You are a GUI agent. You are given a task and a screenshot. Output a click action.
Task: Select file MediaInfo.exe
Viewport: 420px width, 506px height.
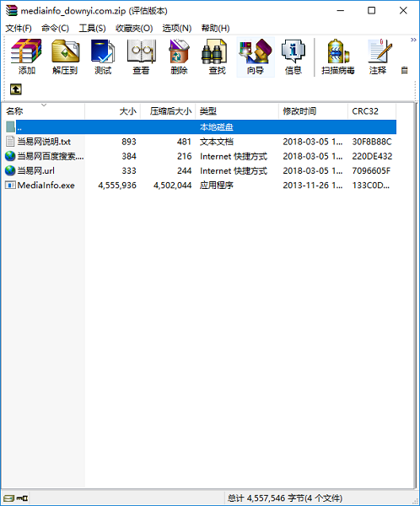coord(46,186)
